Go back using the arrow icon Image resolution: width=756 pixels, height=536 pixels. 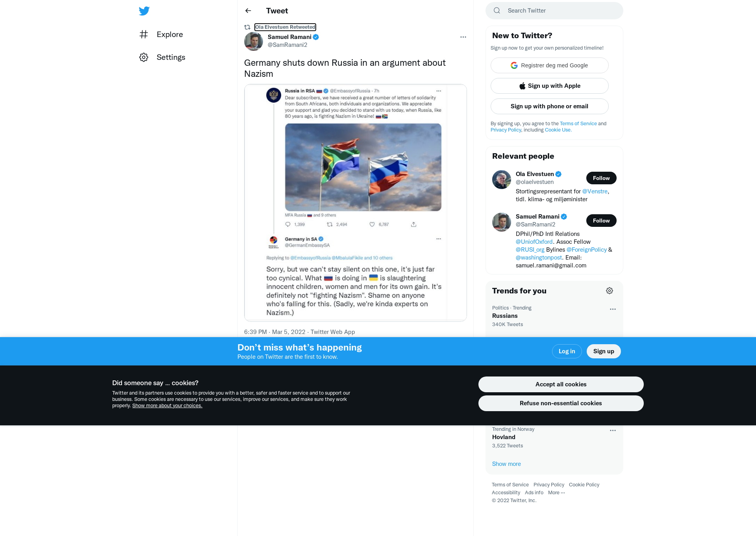pos(248,11)
